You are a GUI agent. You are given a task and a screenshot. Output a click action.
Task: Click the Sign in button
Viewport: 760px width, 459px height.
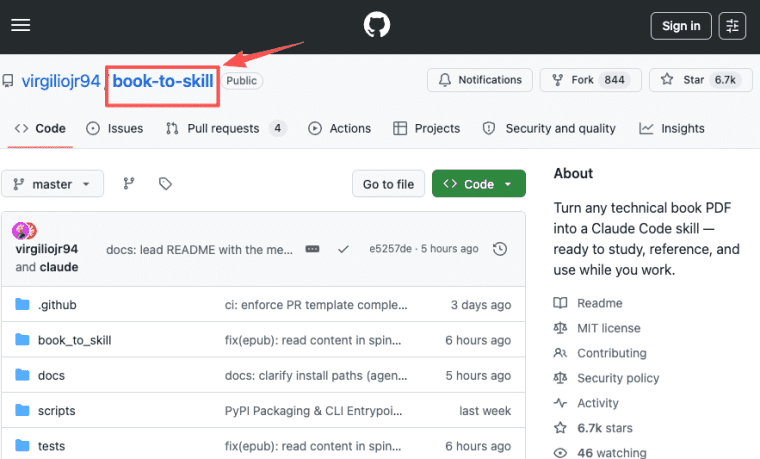coord(681,26)
